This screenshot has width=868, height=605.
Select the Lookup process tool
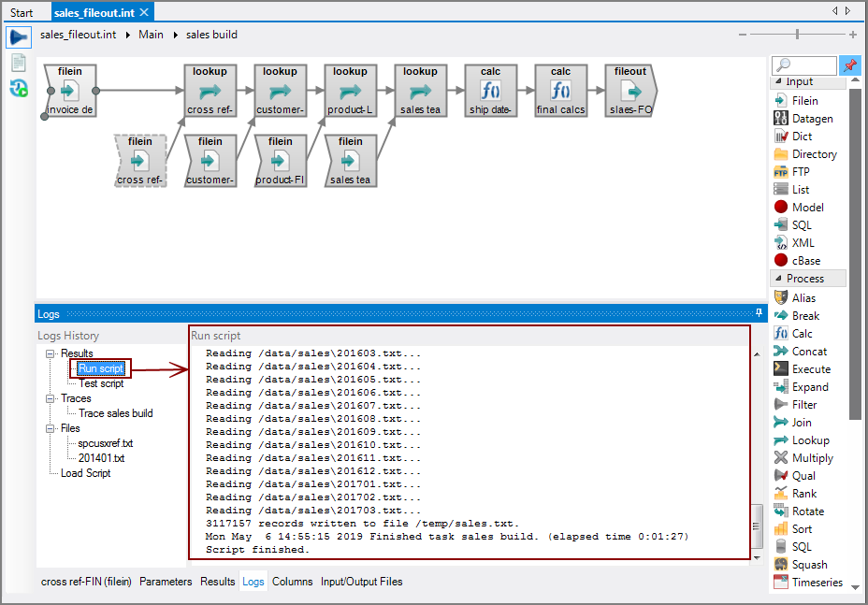[x=807, y=439]
